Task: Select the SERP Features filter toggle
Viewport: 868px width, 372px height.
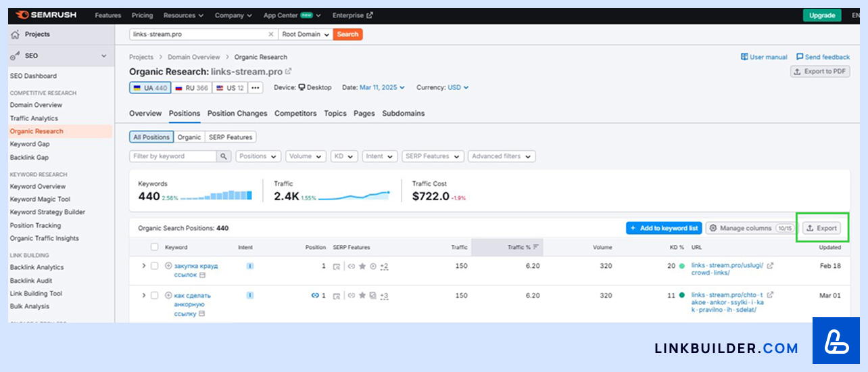Action: click(231, 137)
